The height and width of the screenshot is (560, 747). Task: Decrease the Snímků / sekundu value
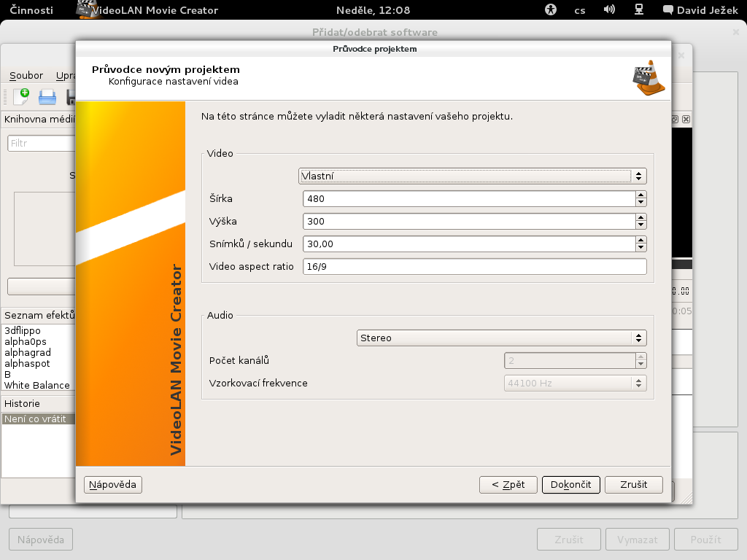(640, 248)
